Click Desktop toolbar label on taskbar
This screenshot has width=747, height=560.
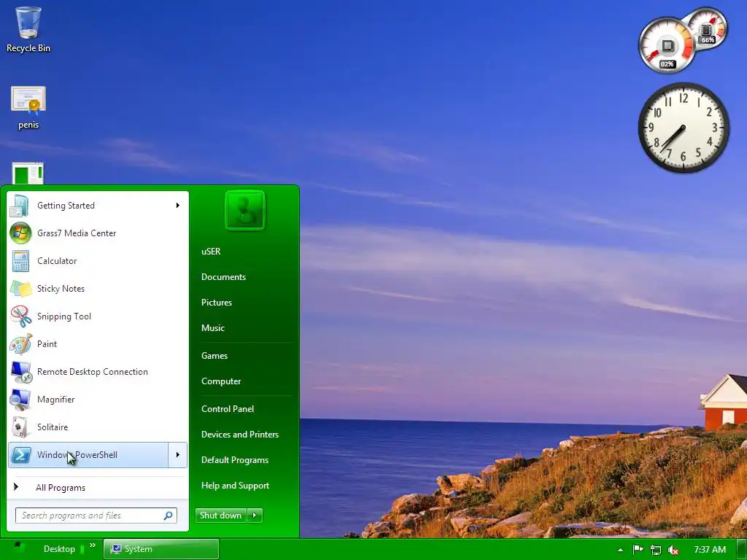click(x=60, y=549)
